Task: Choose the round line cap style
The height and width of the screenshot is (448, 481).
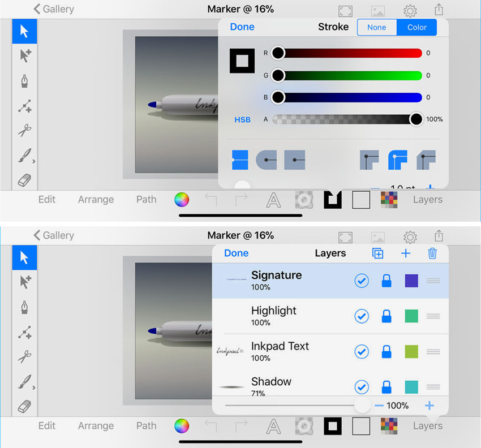Action: (267, 160)
